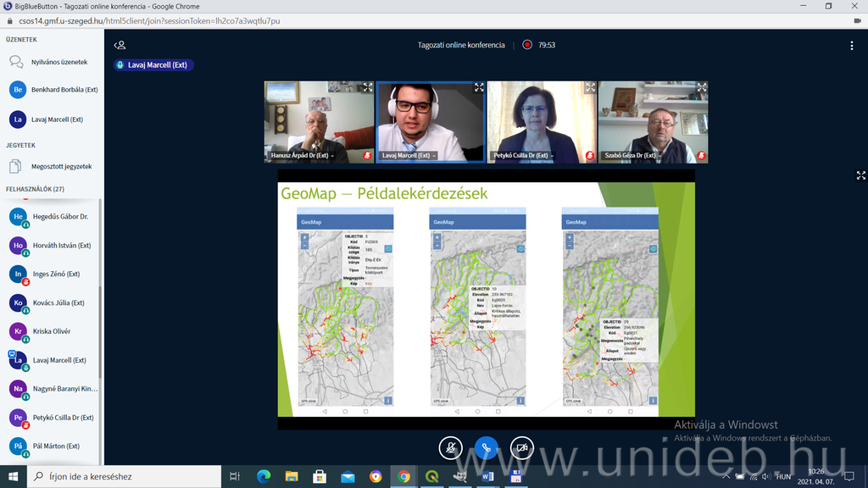Click the red recording indicator
This screenshot has width=868, height=488.
tap(527, 45)
